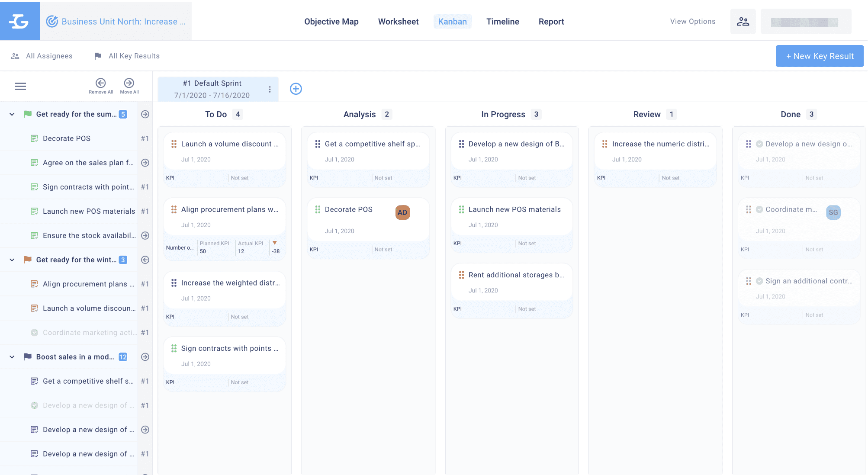
Task: Switch to the Worksheet tab
Action: pyautogui.click(x=398, y=22)
